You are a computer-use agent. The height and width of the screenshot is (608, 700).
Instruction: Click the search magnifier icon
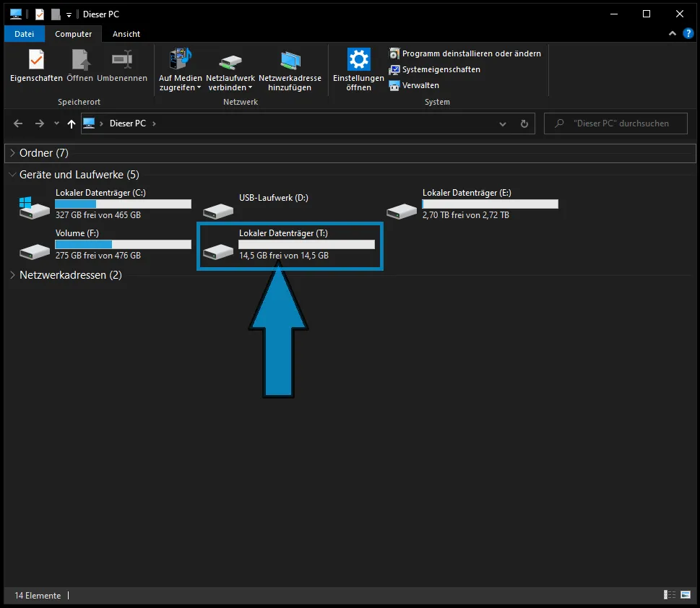[x=559, y=123]
